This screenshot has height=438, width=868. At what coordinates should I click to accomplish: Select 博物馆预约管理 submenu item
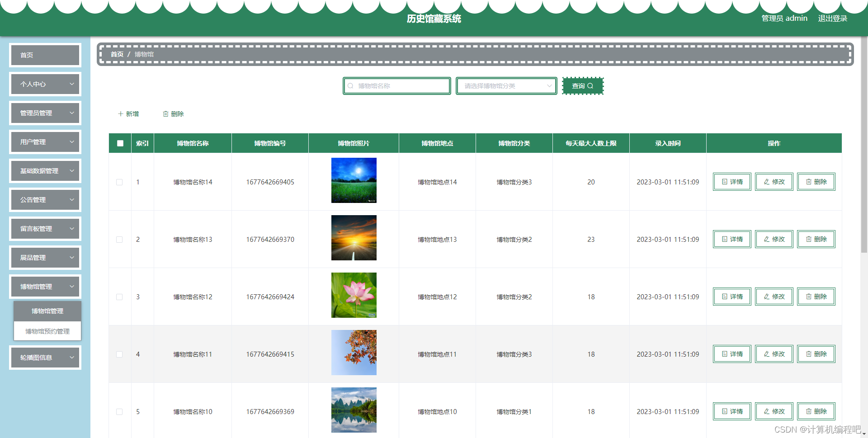(x=47, y=331)
